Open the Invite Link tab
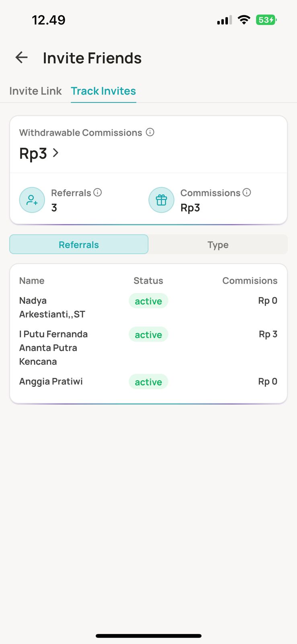This screenshot has height=644, width=297. tap(35, 91)
